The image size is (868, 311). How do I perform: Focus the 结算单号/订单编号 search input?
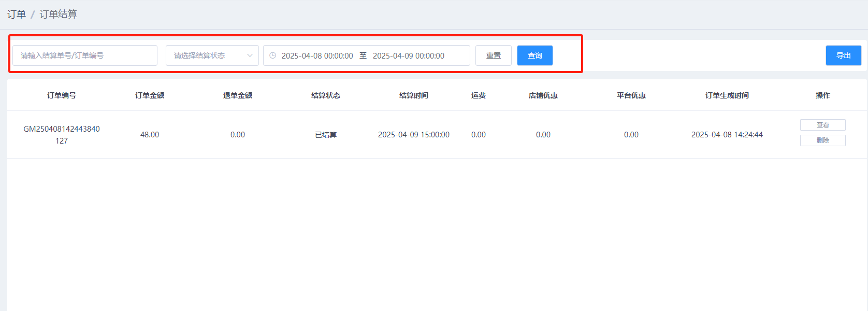(85, 55)
